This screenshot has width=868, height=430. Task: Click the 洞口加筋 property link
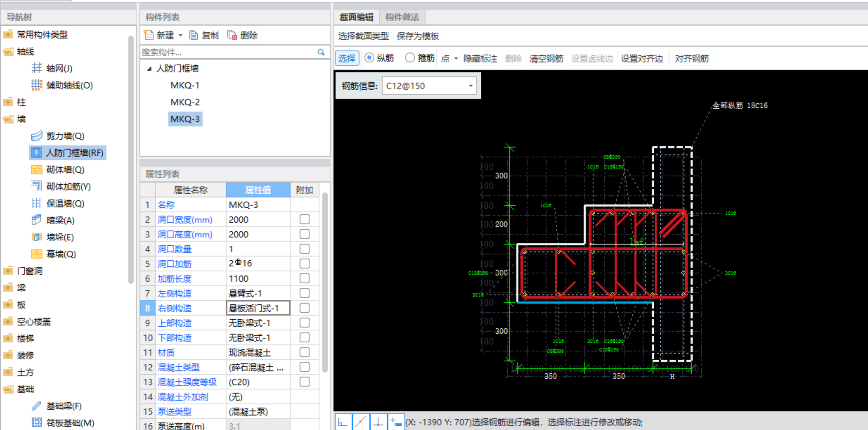[174, 264]
